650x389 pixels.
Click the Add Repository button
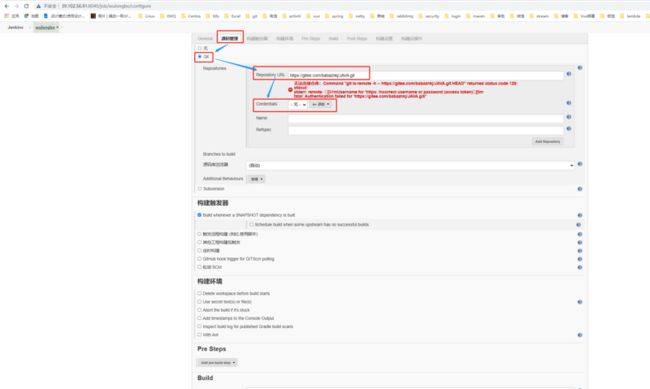coord(547,142)
